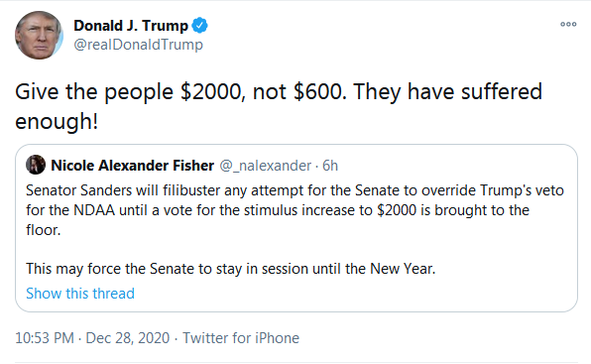Click the Donald J. Trump display name
Image resolution: width=591 pixels, height=364 pixels.
point(131,26)
